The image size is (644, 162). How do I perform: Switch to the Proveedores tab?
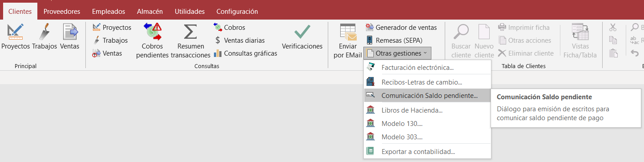tap(62, 11)
